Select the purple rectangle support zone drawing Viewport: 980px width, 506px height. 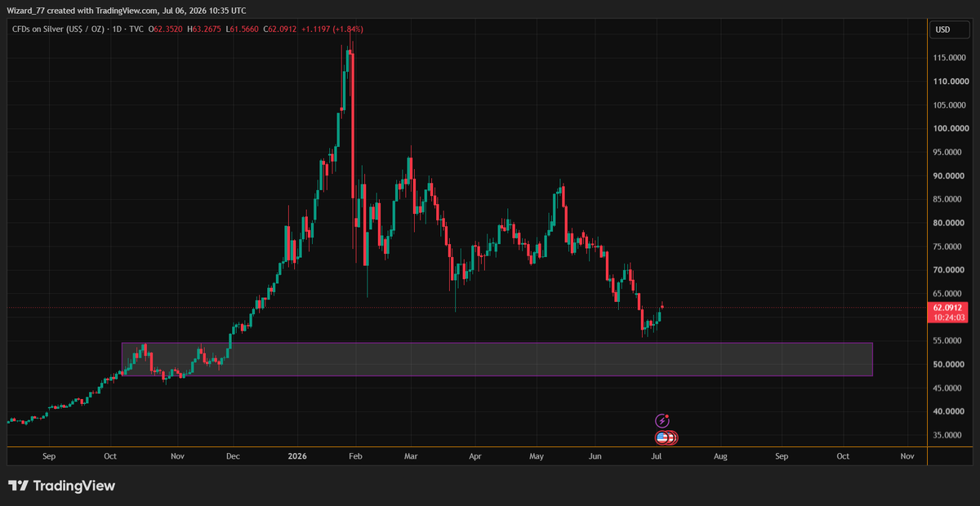tap(497, 359)
